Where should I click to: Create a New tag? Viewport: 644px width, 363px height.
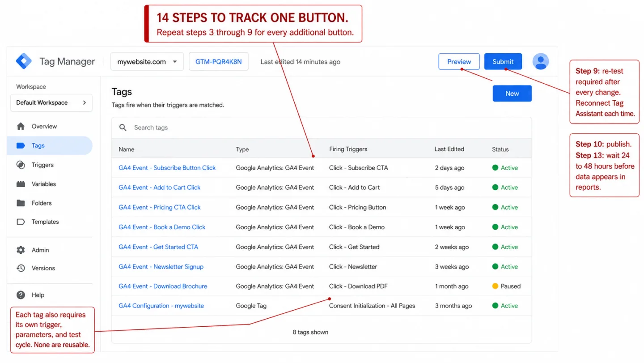(512, 94)
